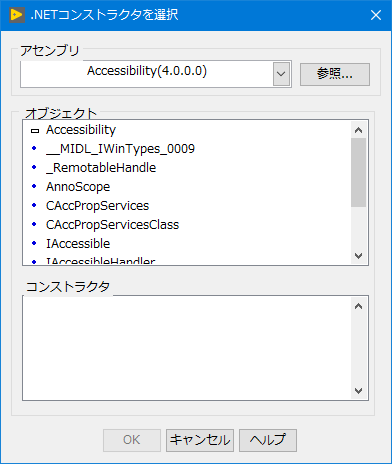This screenshot has height=464, width=392.
Task: Click the object list scroll-down arrow
Action: click(359, 256)
